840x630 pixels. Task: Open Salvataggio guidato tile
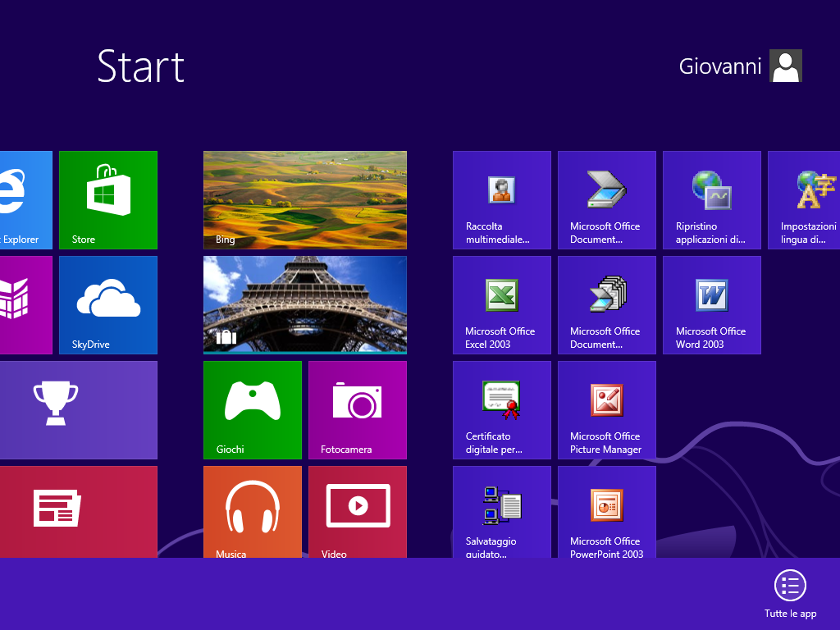tap(501, 512)
